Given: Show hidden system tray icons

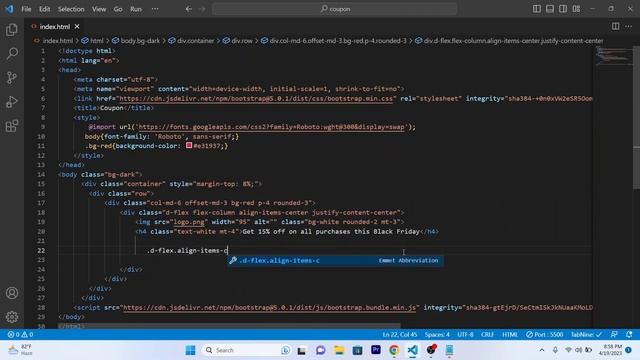Looking at the screenshot, I should [542, 350].
